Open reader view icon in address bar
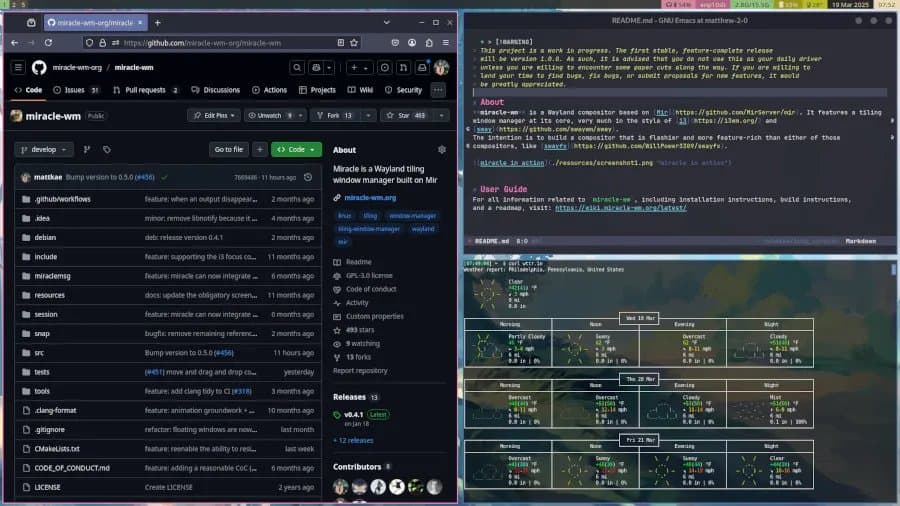This screenshot has width=900, height=506. (x=340, y=42)
